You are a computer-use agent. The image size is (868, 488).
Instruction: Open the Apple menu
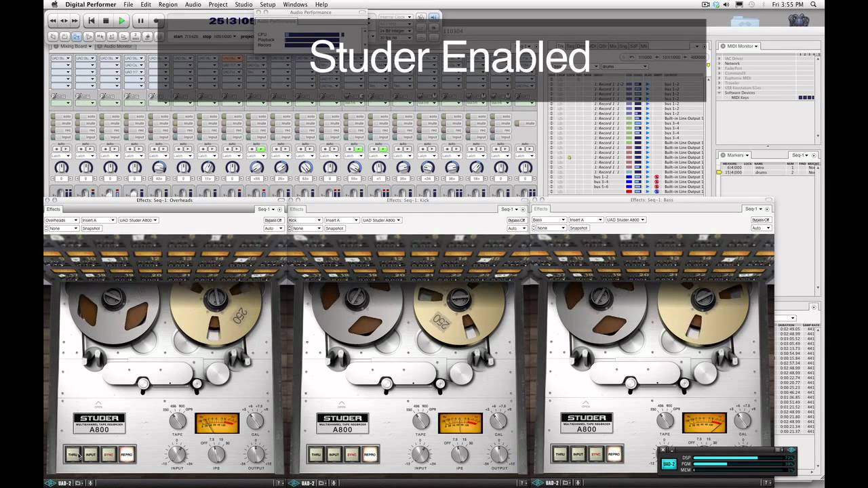coord(54,5)
